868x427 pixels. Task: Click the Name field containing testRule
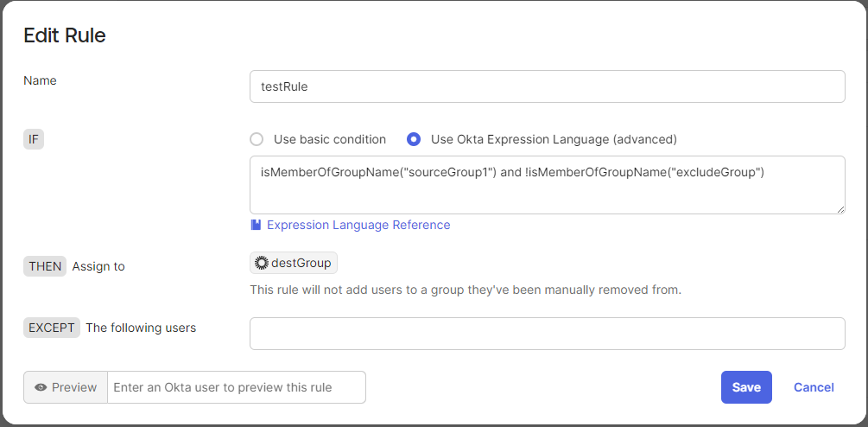point(546,86)
